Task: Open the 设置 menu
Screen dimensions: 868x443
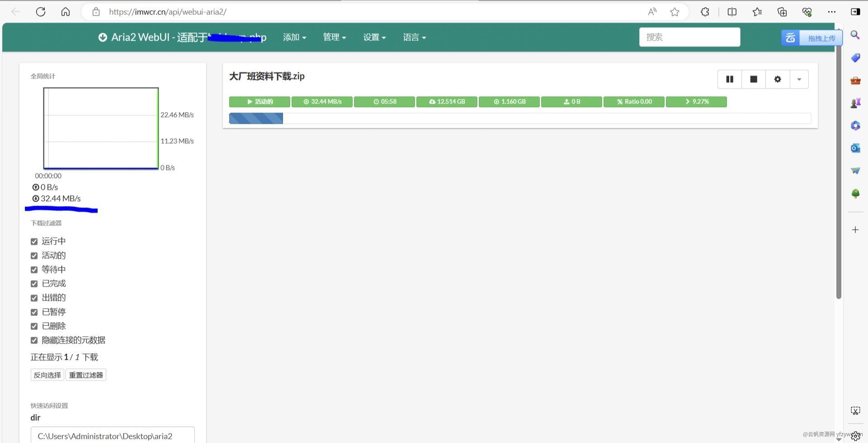Action: (x=375, y=37)
